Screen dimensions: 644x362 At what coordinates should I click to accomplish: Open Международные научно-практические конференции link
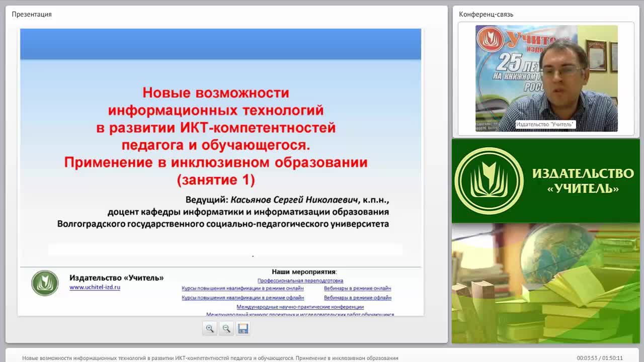click(x=300, y=307)
